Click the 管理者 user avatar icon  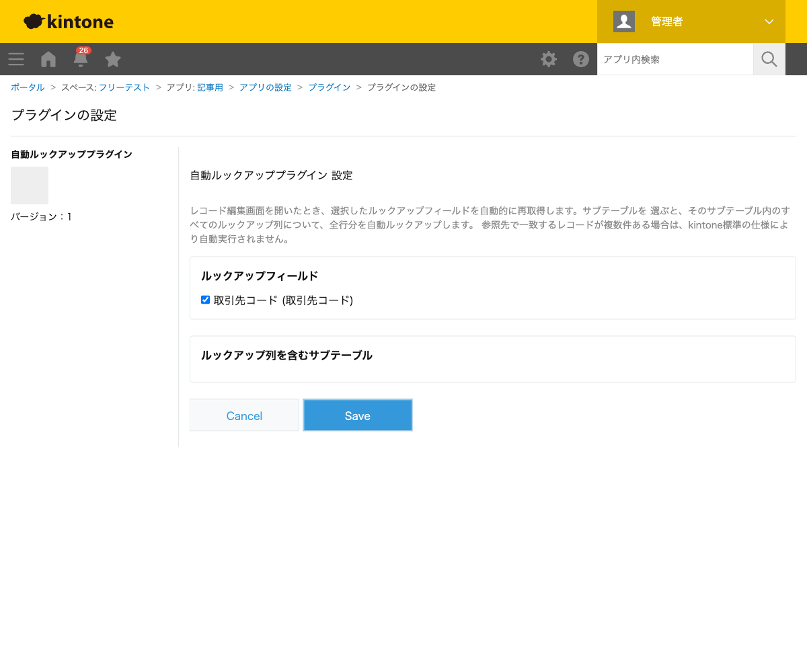(624, 22)
